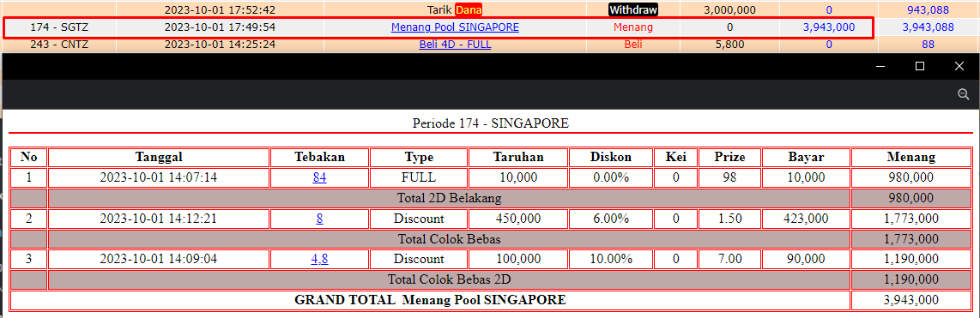This screenshot has width=980, height=318.
Task: Click the prize value 1.50
Action: point(730,219)
